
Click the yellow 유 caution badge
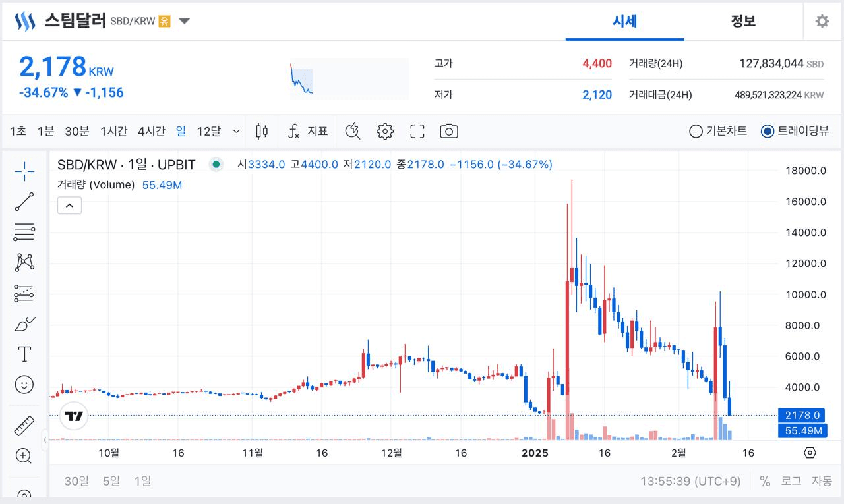164,21
